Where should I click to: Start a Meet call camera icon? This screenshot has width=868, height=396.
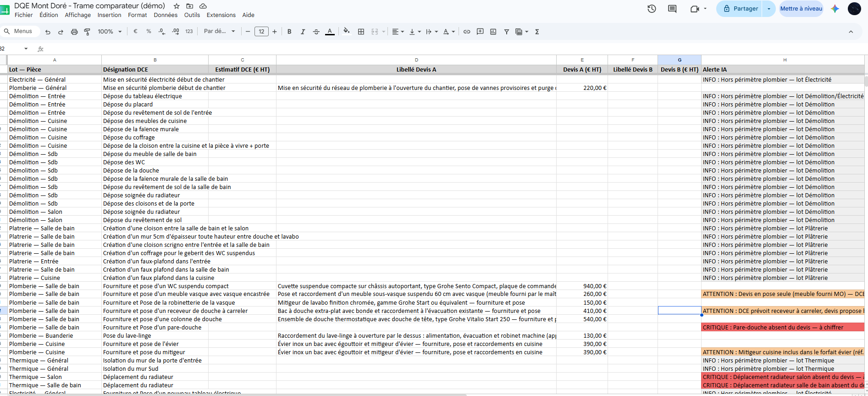tap(695, 9)
